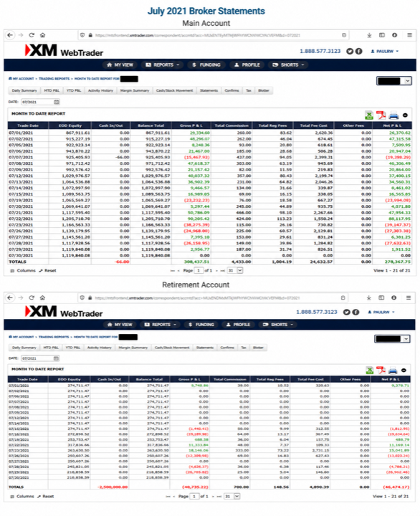
Task: Open Facebook icon in Retirement Account header
Action: 355,312
